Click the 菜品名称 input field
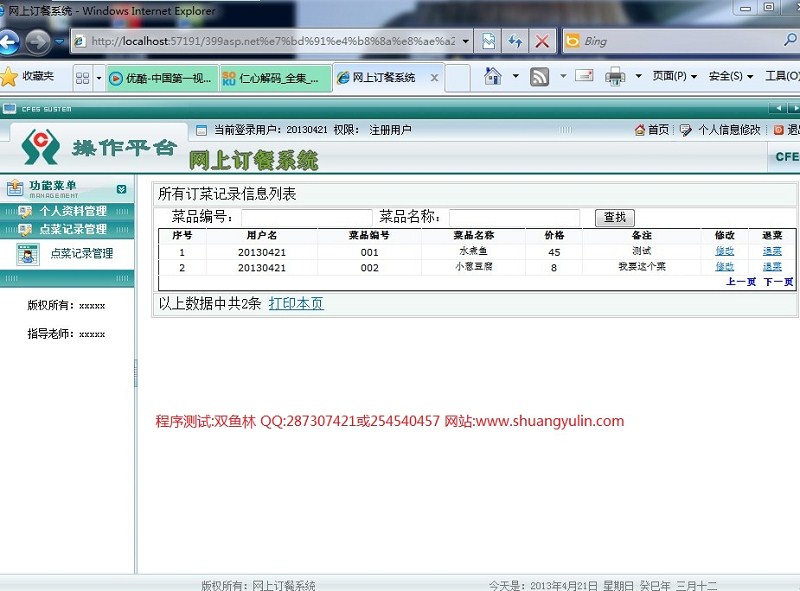This screenshot has height=591, width=800. click(x=514, y=217)
